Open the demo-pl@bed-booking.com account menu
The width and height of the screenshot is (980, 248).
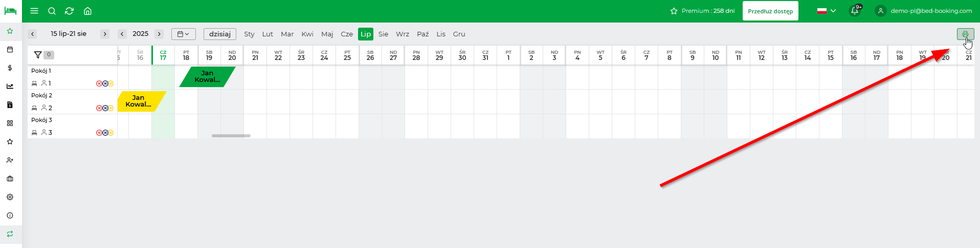click(x=924, y=11)
